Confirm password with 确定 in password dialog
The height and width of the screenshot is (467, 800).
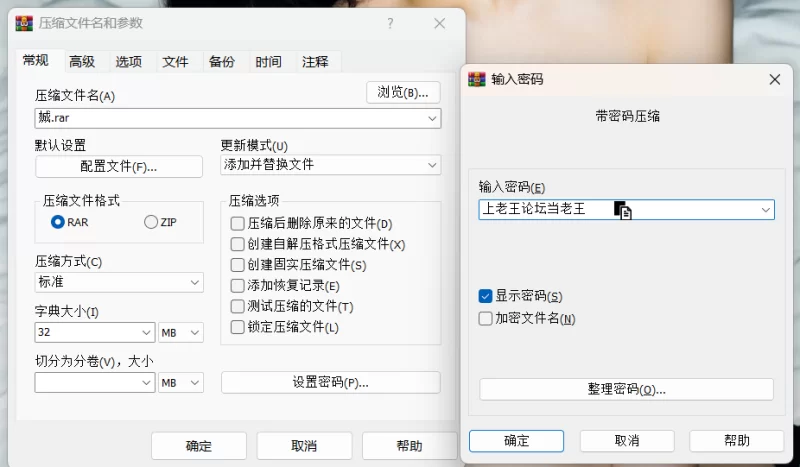[516, 441]
